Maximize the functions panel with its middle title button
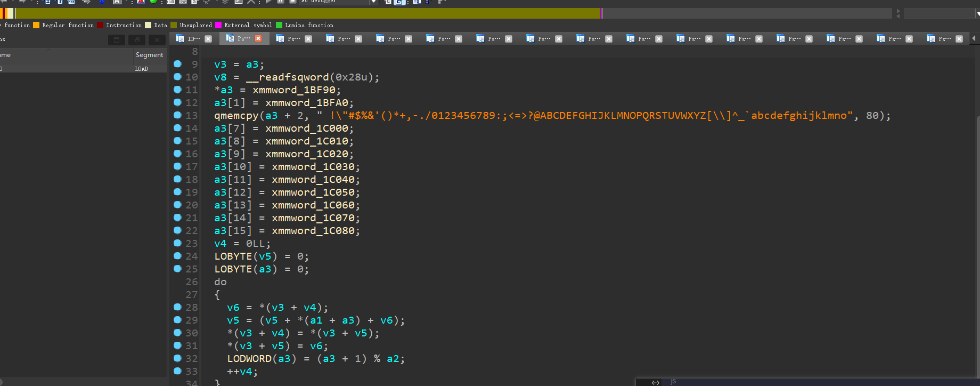Viewport: 980px width, 386px height. click(137, 40)
